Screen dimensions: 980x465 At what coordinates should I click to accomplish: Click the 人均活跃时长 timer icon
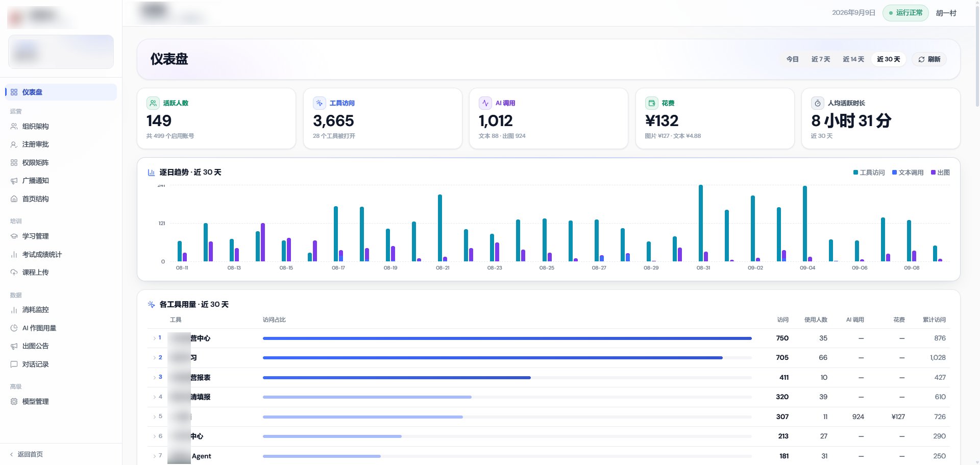(817, 103)
